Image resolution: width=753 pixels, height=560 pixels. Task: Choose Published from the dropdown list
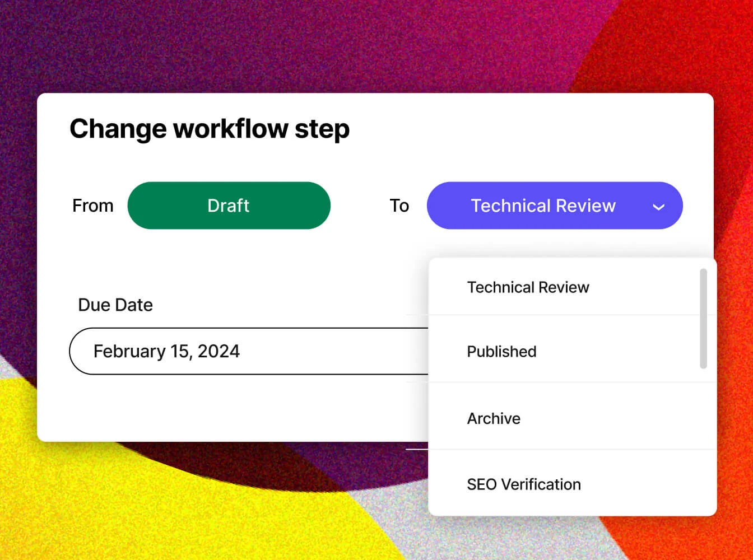(x=501, y=352)
